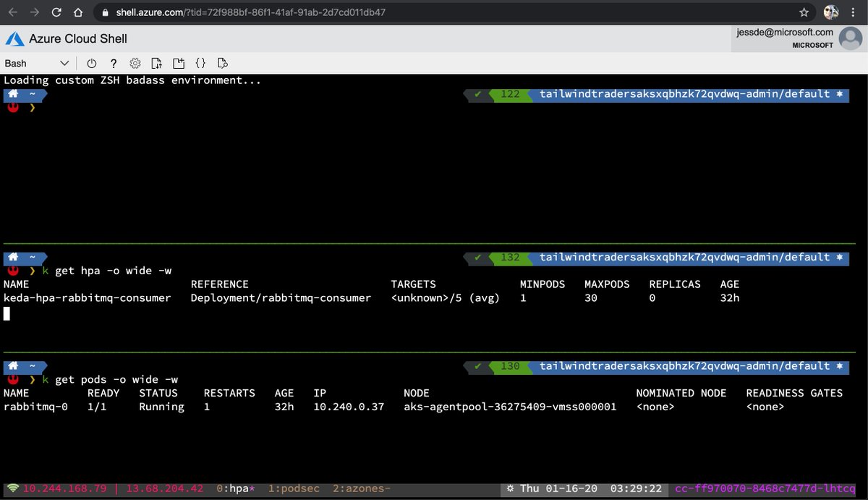Click hostname 'cc-ff970070-8468c7477d-lhtcq'

[765, 489]
